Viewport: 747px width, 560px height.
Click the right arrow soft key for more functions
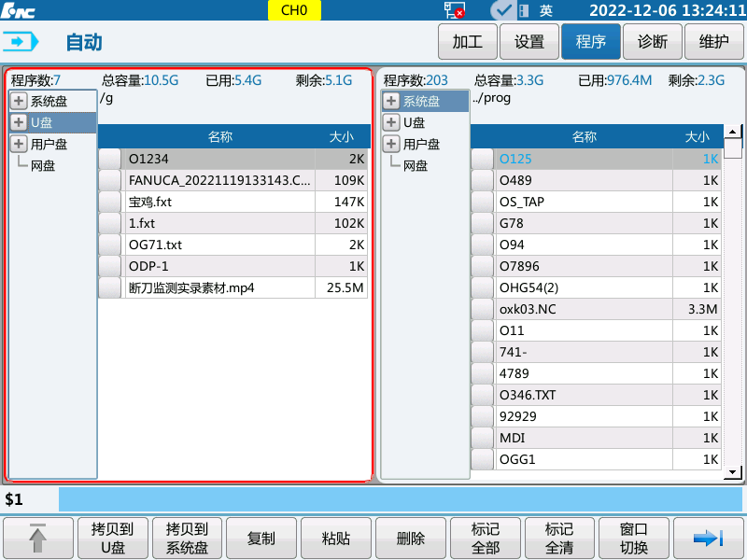click(709, 538)
